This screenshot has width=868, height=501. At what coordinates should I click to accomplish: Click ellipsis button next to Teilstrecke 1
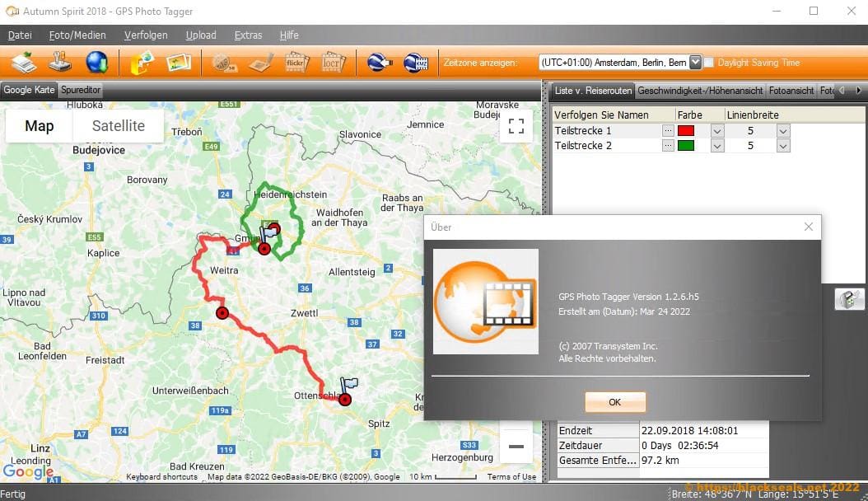667,131
